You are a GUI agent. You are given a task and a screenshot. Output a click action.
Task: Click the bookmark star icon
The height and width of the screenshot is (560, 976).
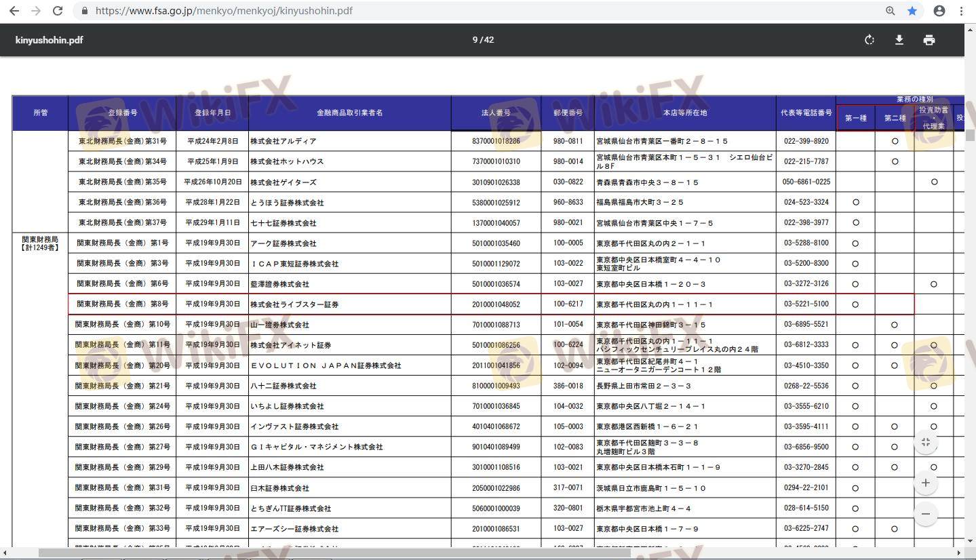[x=912, y=11]
